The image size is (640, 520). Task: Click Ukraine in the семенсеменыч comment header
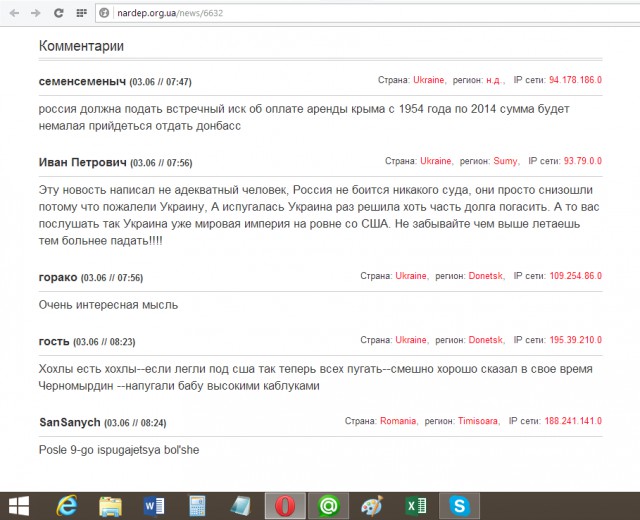(x=429, y=80)
